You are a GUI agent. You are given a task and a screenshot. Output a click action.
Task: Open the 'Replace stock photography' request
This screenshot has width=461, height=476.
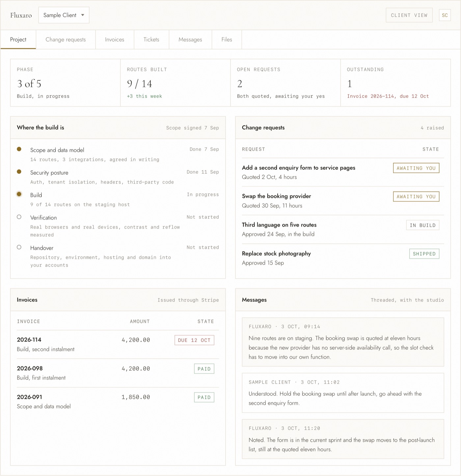(x=343, y=258)
